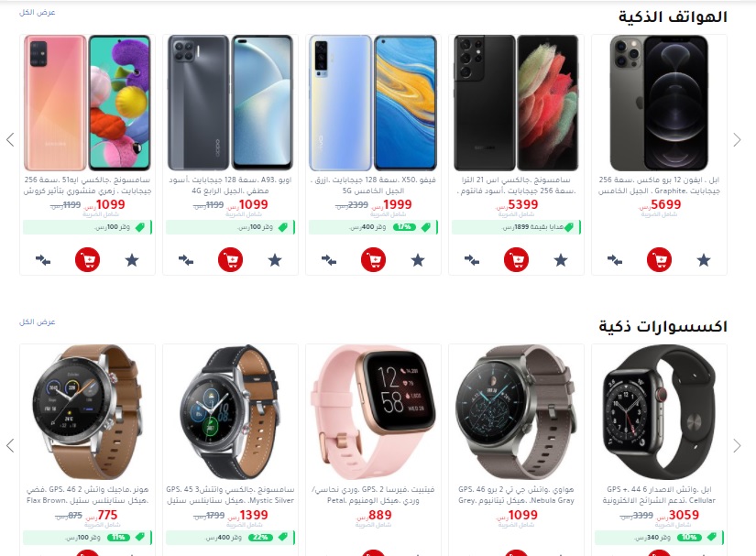Screen dimensions: 756x556
Task: Add Oppo A93 to shopping cart
Action: coord(230,260)
